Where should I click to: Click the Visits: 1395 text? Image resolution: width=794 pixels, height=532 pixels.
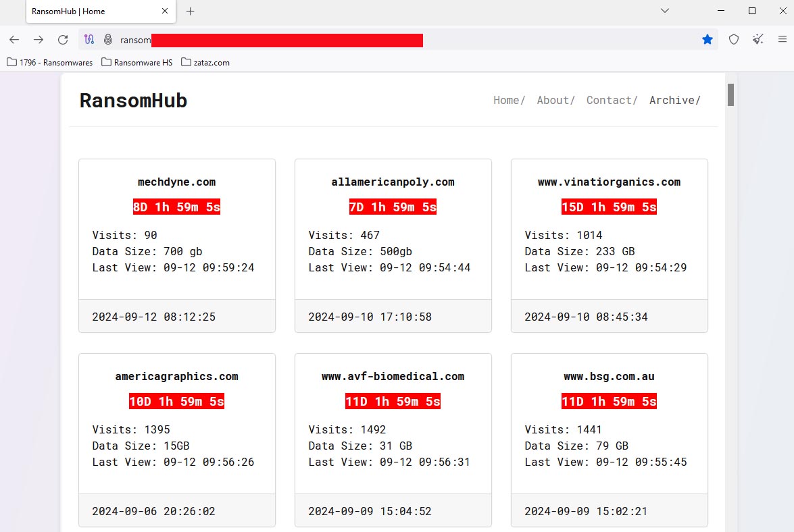[131, 429]
